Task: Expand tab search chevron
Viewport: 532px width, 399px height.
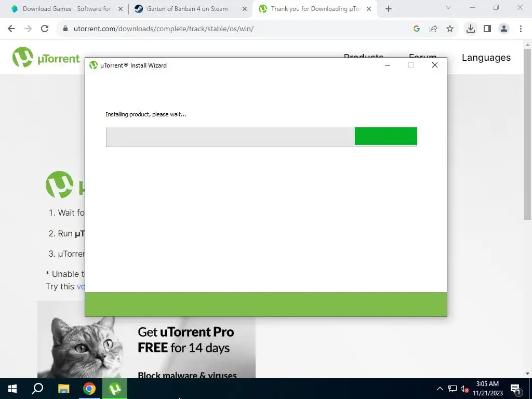Action: [x=448, y=7]
